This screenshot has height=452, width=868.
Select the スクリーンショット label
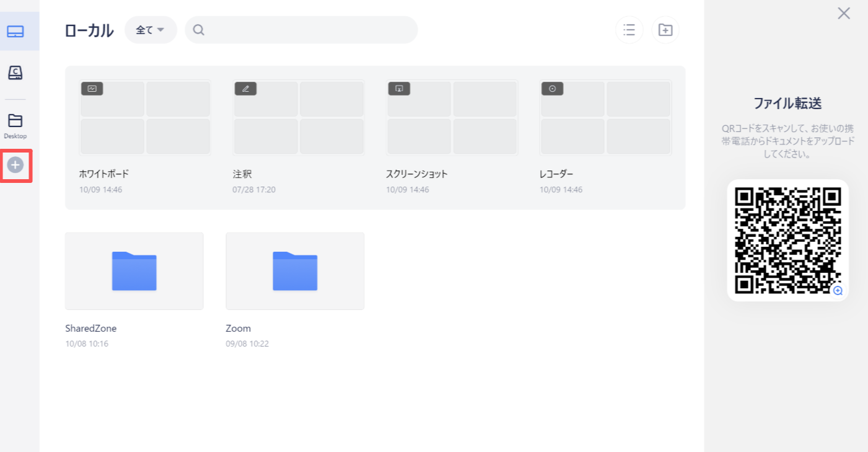point(417,174)
